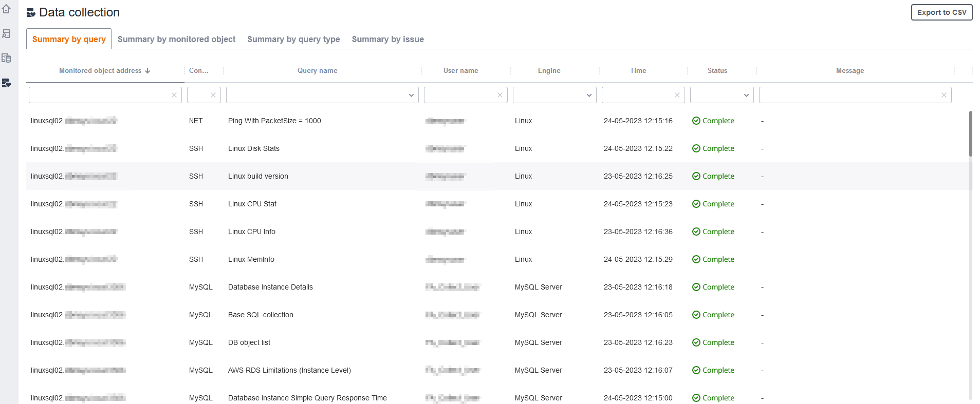Select 'Database Instance Simple Query Response Time' cell
This screenshot has width=980, height=404.
307,398
